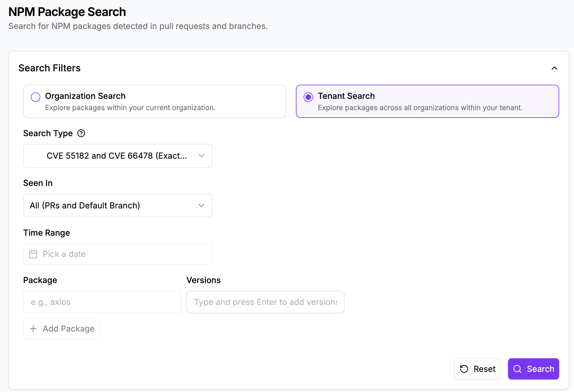
Task: Open the Search Type dropdown arrow
Action: click(202, 156)
